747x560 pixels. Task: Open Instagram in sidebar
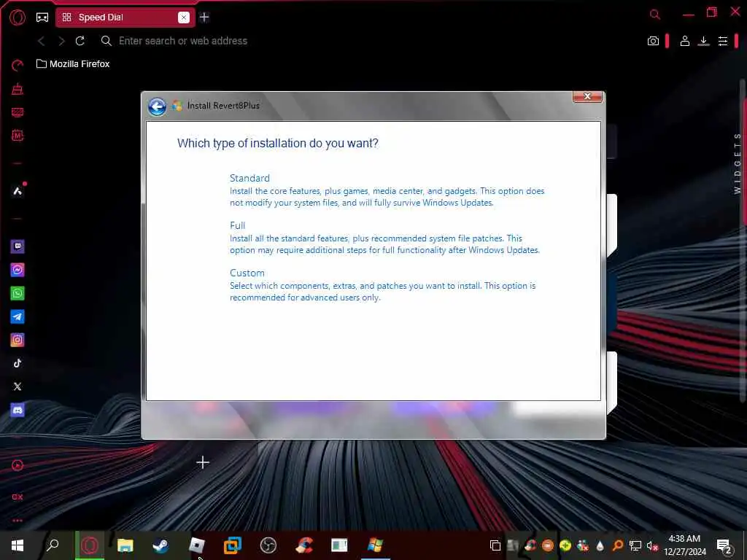(x=18, y=340)
